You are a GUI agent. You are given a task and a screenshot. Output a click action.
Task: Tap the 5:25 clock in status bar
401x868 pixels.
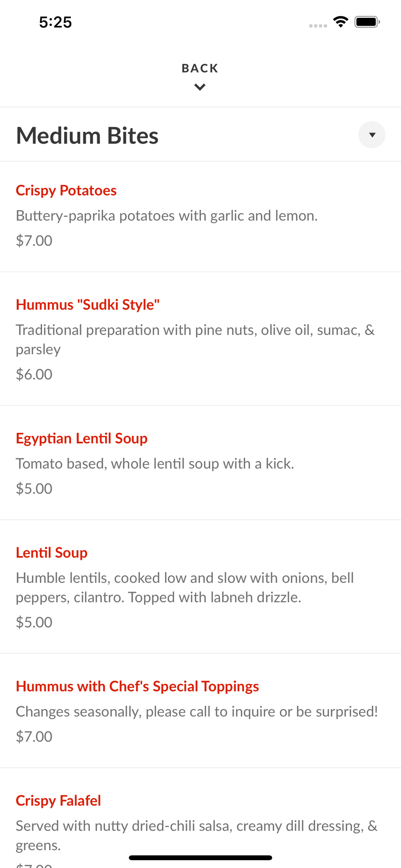pyautogui.click(x=56, y=22)
